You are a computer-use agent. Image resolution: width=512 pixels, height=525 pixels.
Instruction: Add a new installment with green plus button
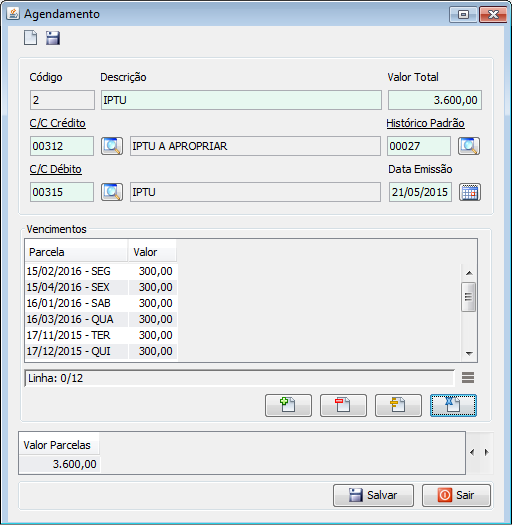tap(288, 405)
